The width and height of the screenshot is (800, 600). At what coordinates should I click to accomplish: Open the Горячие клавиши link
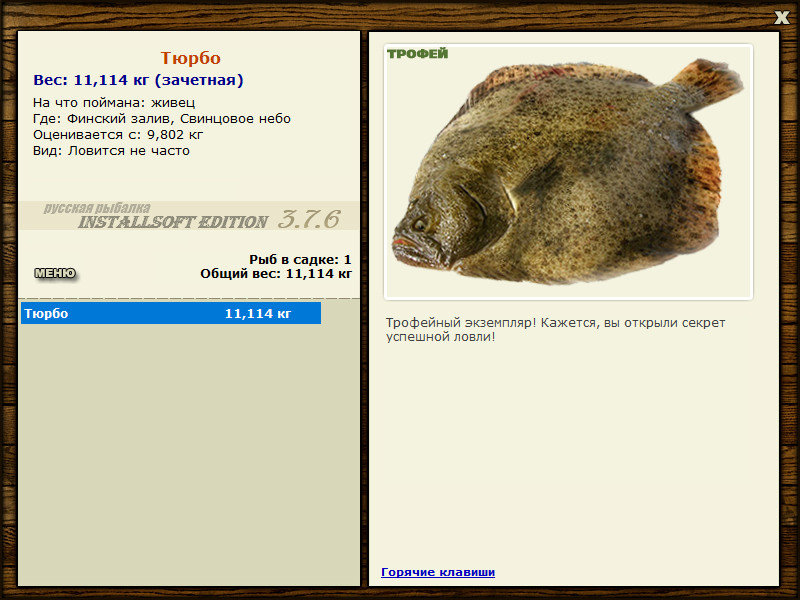[438, 572]
